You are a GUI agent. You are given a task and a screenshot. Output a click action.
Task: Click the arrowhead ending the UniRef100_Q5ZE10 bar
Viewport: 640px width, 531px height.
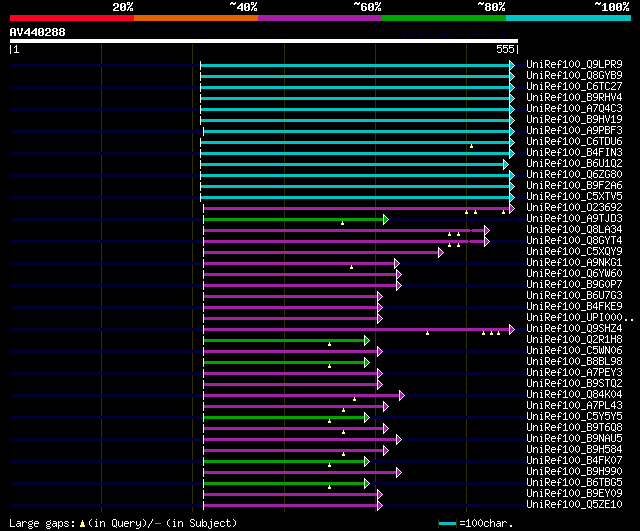380,506
